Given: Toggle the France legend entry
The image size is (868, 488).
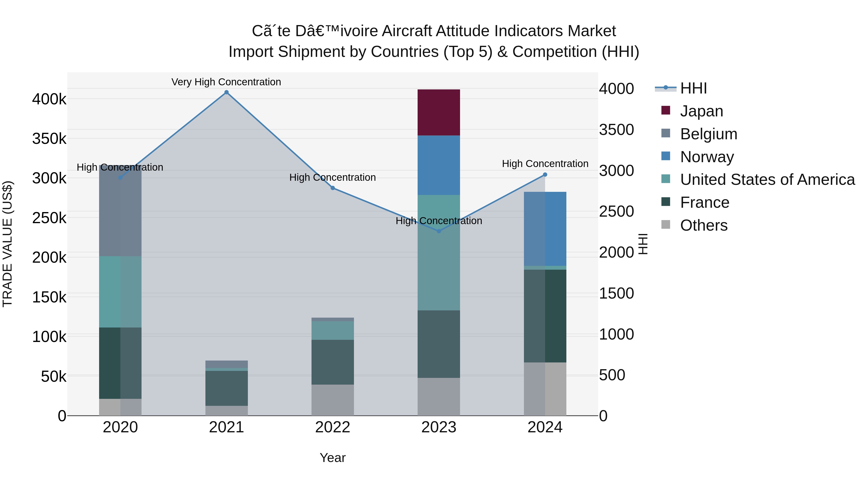Looking at the screenshot, I should 695,202.
